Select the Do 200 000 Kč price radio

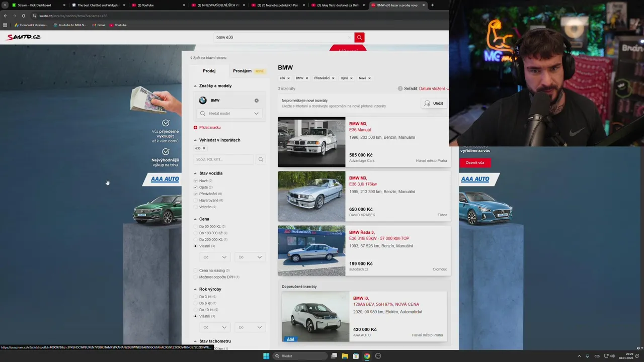pyautogui.click(x=196, y=239)
